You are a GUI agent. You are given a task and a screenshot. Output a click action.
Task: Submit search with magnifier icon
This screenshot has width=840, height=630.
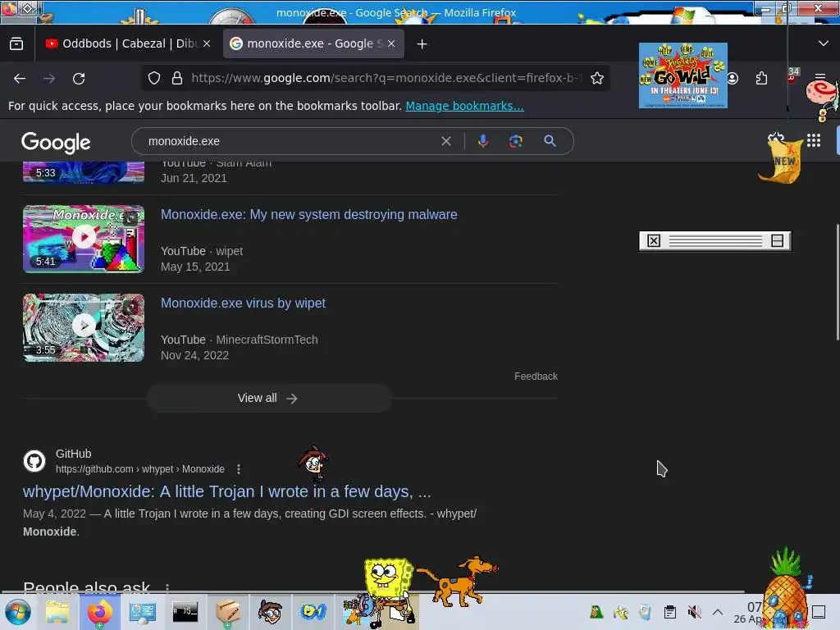550,141
